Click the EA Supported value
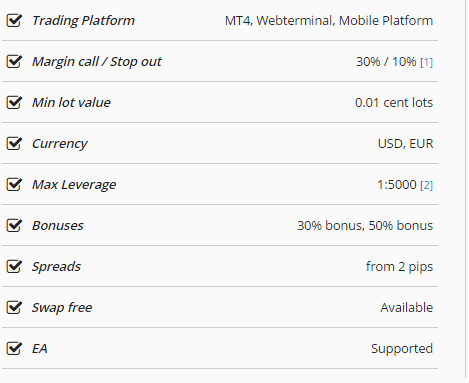 (402, 349)
